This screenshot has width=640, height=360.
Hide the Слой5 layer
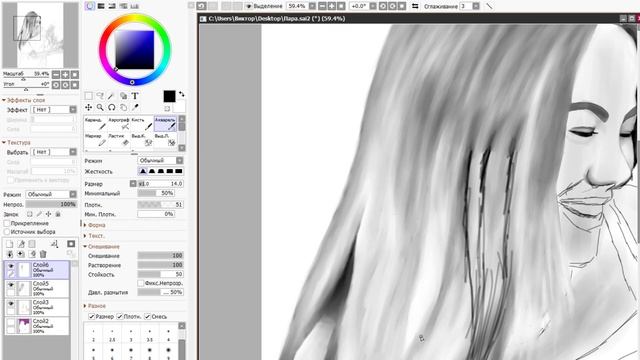coord(11,285)
